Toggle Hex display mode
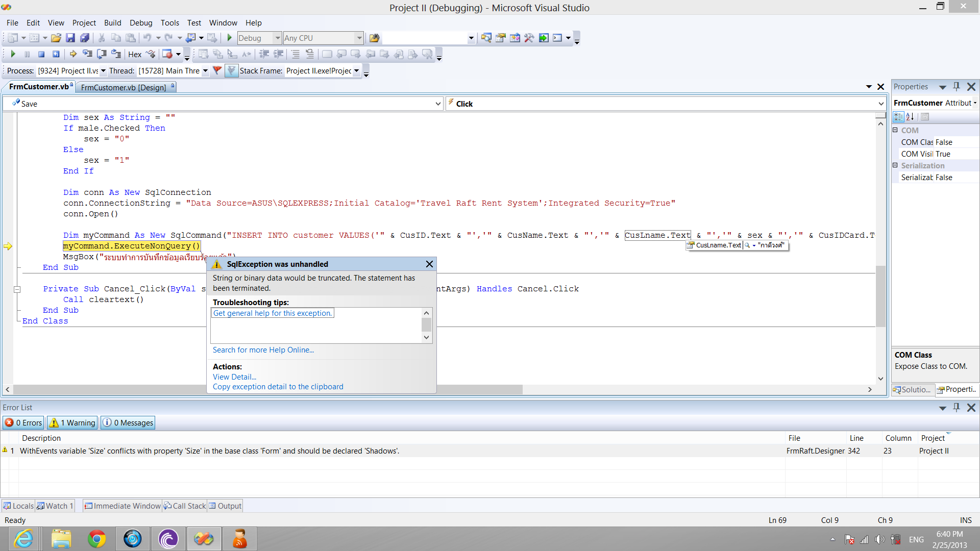980x551 pixels. (x=135, y=55)
